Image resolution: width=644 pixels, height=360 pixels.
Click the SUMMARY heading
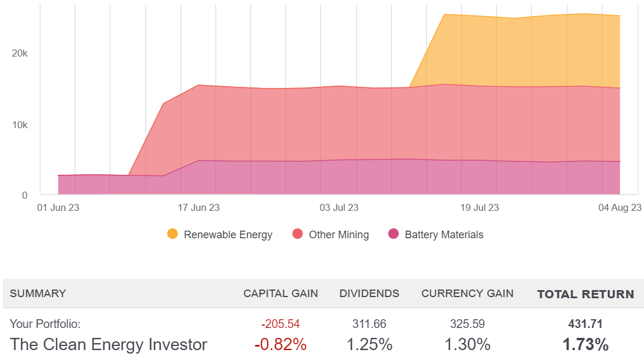(x=38, y=294)
